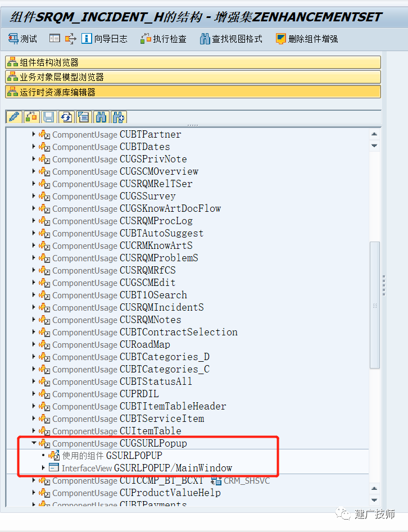Viewport: 408px width, 532px height.
Task: Click the InterfaceView window icon
Action: 53,467
